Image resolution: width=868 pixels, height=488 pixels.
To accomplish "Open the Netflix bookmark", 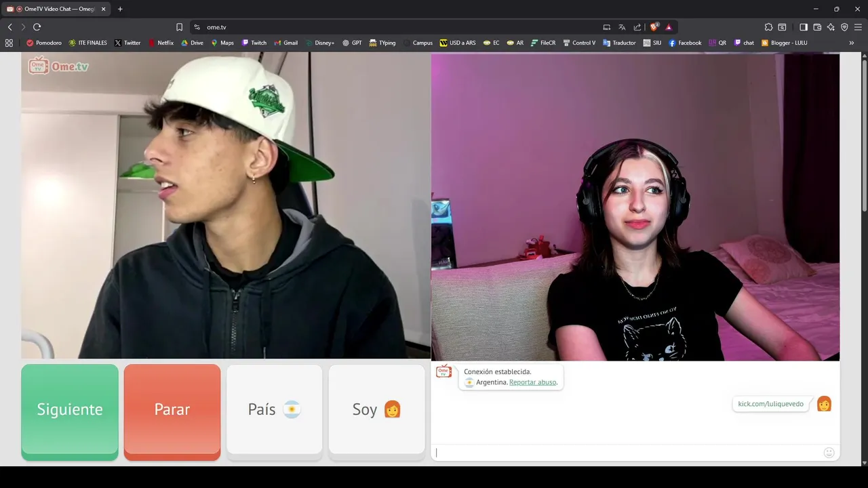I will click(x=161, y=43).
